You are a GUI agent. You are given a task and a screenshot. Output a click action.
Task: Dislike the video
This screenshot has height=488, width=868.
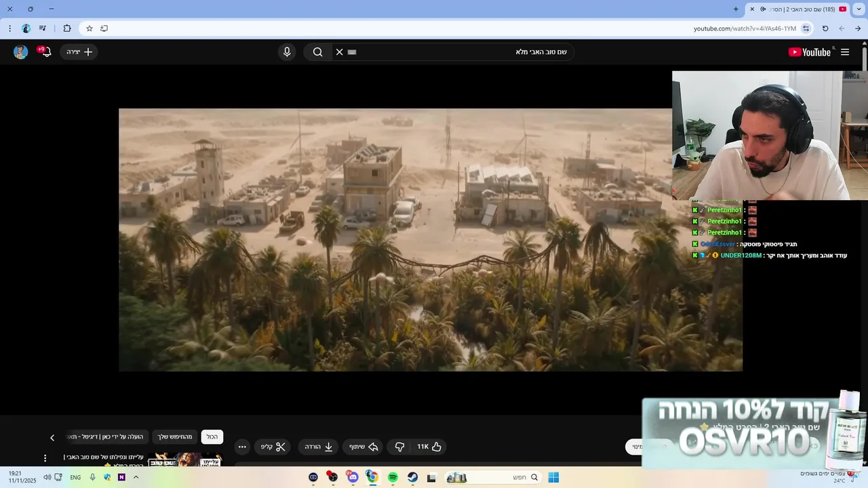(x=399, y=447)
